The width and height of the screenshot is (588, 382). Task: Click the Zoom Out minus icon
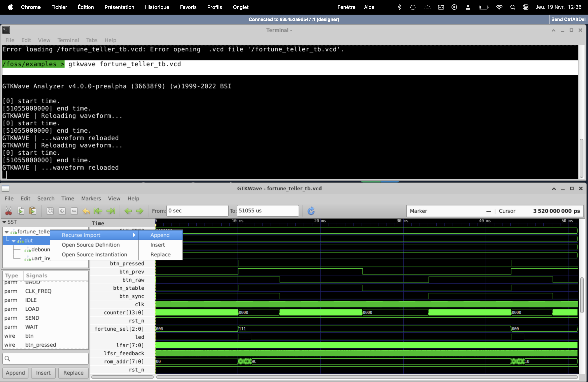tap(74, 211)
